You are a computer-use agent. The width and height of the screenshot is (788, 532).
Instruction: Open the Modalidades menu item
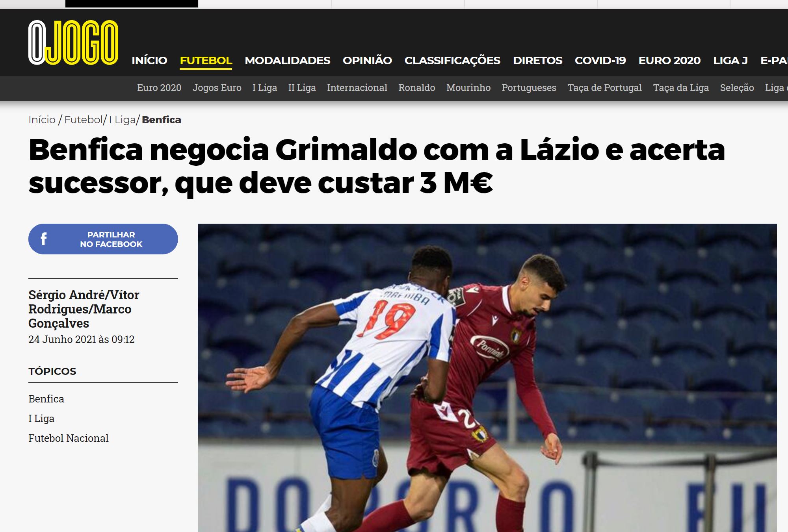click(287, 60)
